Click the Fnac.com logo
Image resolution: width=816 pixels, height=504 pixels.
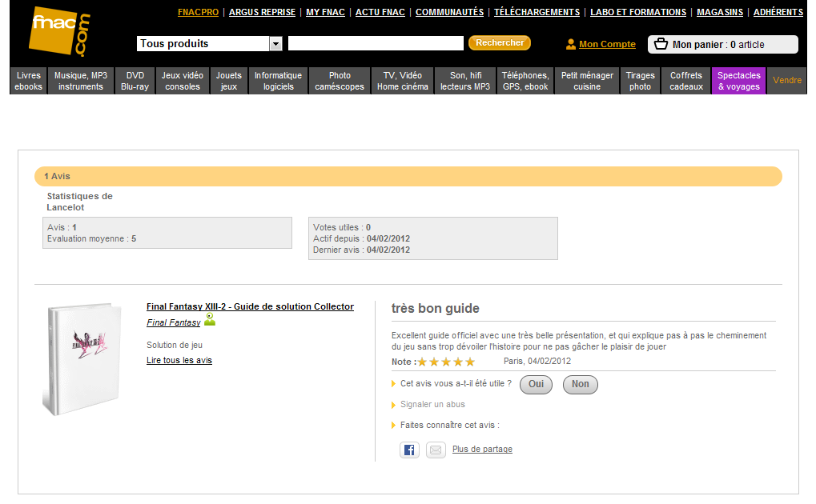click(60, 32)
